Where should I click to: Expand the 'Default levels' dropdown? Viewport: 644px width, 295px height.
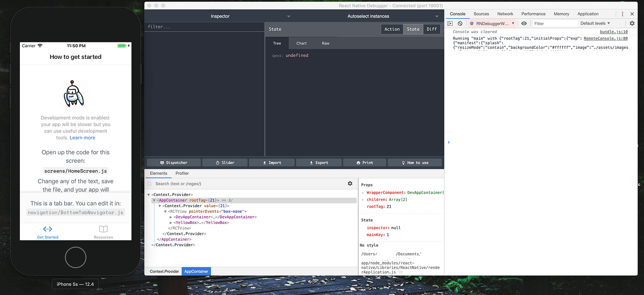[x=594, y=23]
